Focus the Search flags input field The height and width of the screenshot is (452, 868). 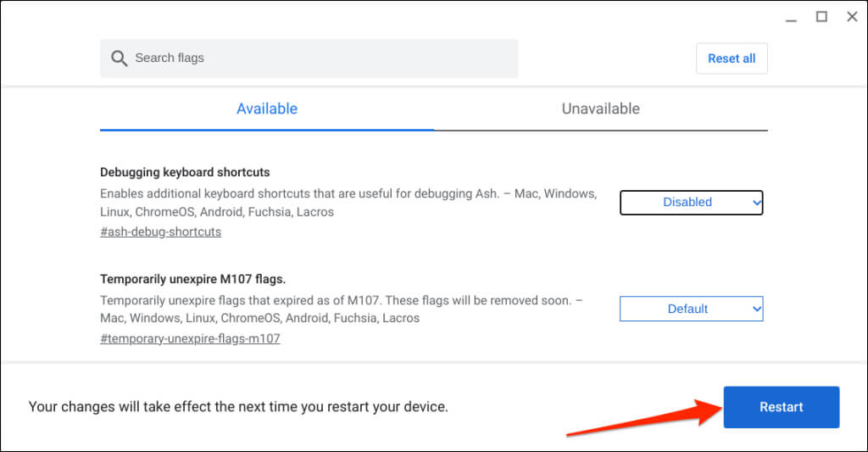coord(322,59)
